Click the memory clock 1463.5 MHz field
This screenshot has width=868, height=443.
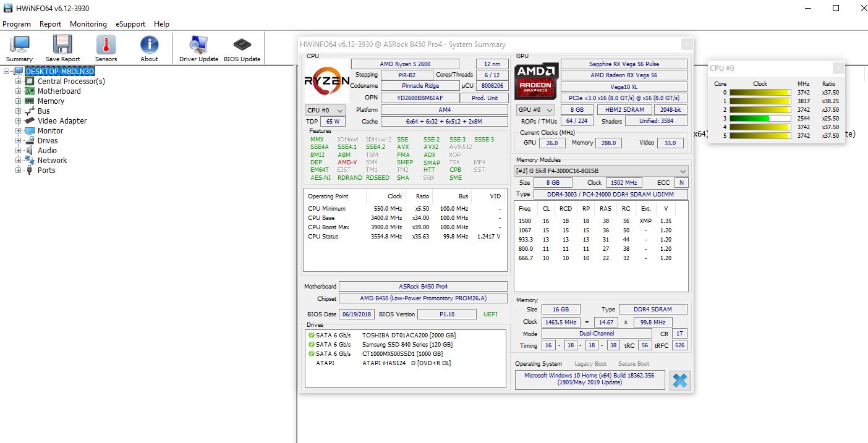(560, 322)
